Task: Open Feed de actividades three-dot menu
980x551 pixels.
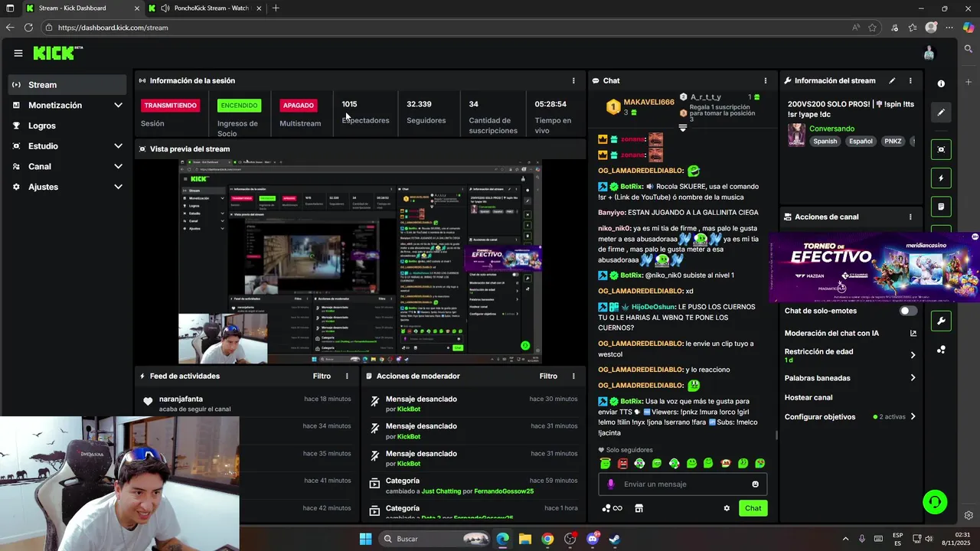Action: [x=347, y=376]
